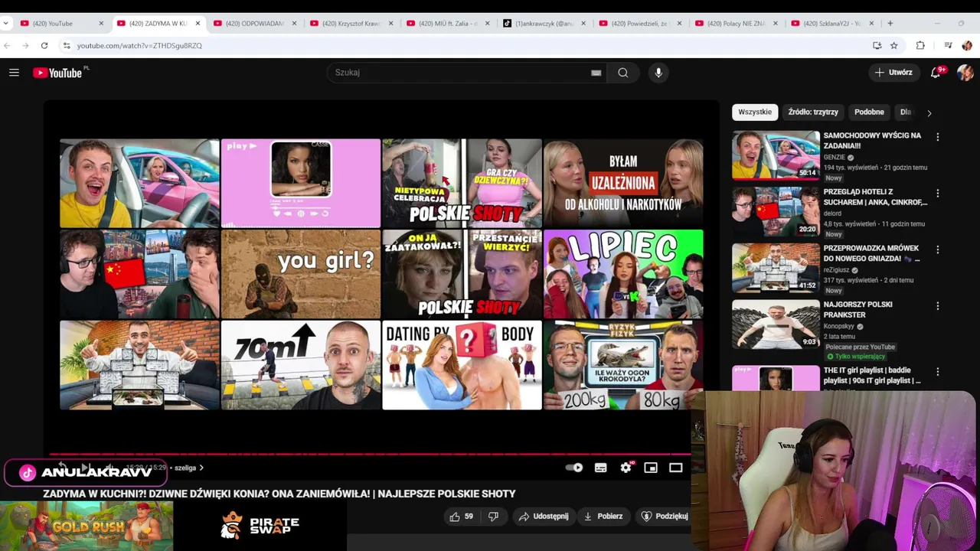Switch to the MIÜ ft. Zalia browser tab
Screen dimensions: 980x551
tap(447, 24)
